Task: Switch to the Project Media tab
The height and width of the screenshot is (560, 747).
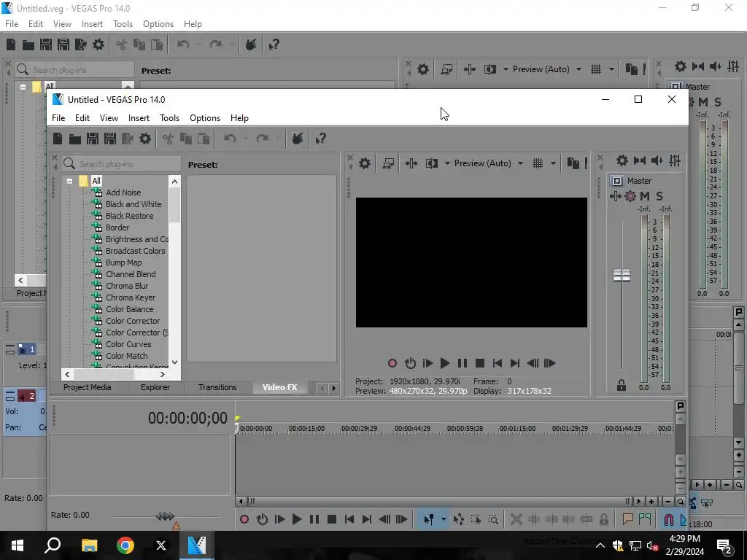Action: (x=88, y=387)
